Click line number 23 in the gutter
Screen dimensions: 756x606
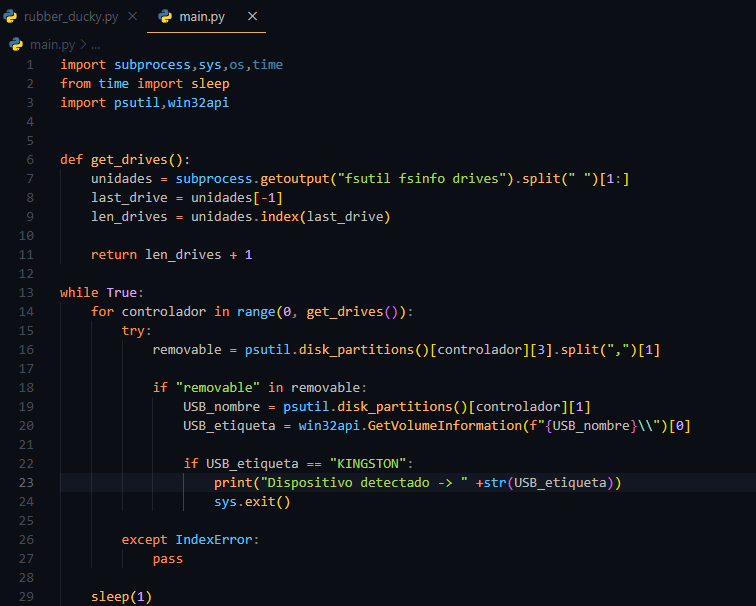pos(26,483)
